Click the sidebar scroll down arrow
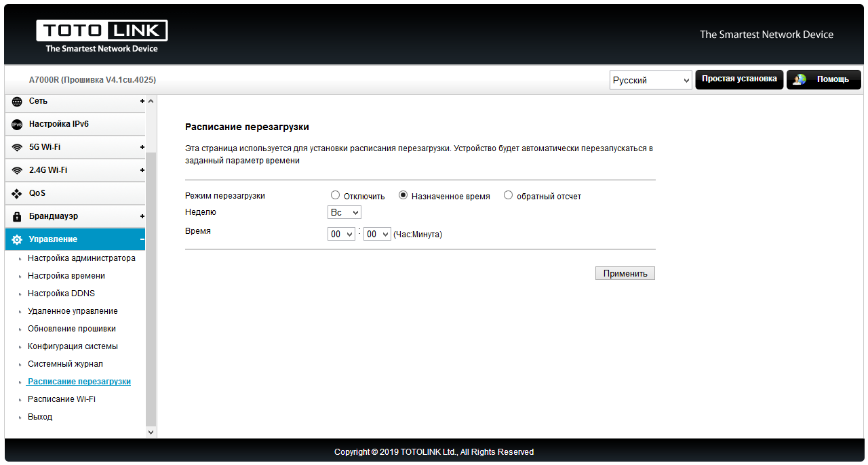This screenshot has height=465, width=868. tap(151, 431)
